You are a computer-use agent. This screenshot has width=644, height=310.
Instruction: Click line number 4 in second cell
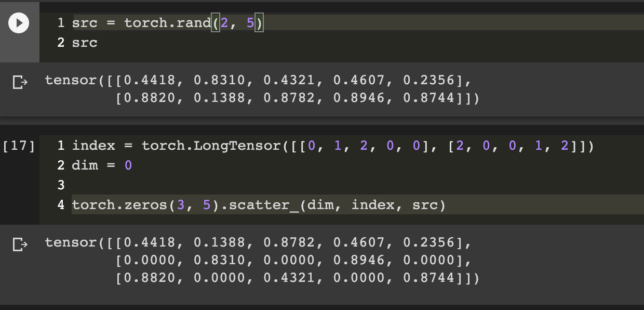click(61, 205)
